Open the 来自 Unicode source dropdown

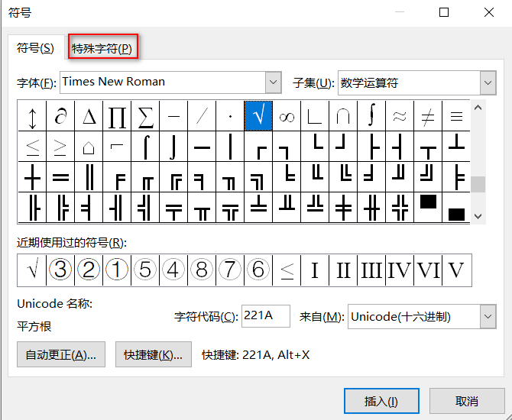click(x=488, y=317)
